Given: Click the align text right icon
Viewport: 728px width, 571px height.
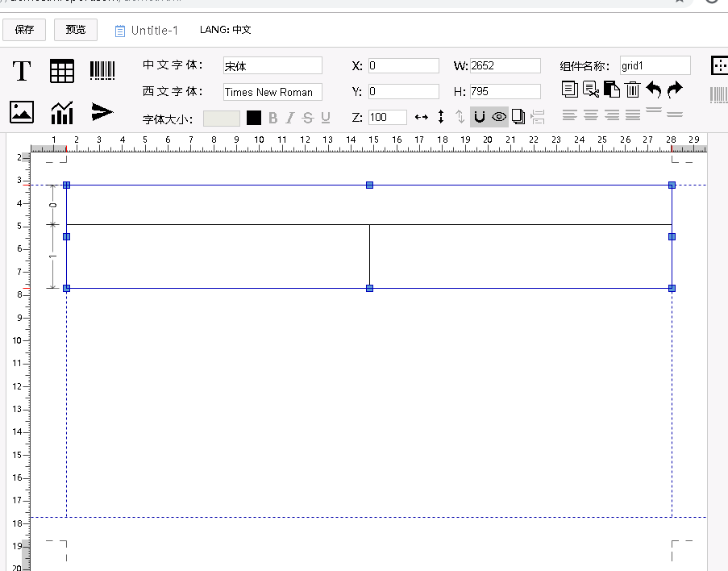Looking at the screenshot, I should (612, 115).
